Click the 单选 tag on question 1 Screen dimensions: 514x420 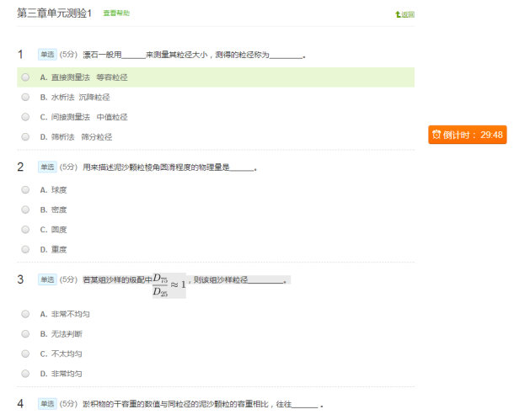tap(46, 55)
